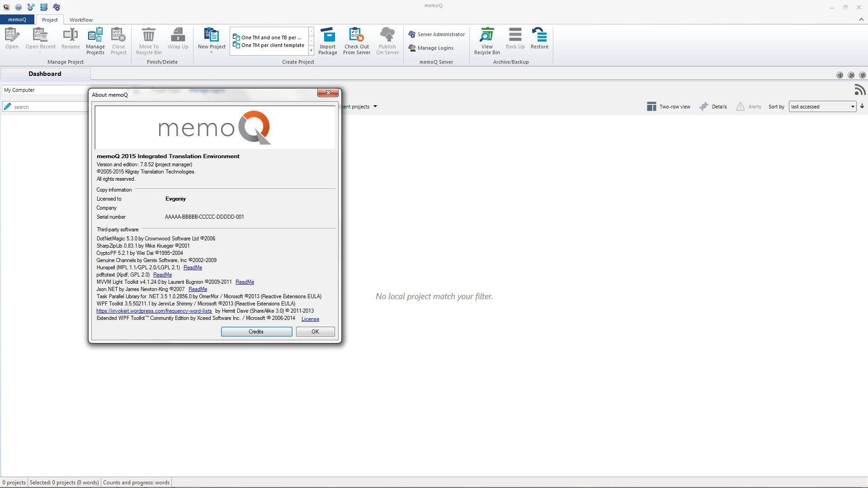Collapse the ribbon with the top-right chevron
The height and width of the screenshot is (488, 868).
(861, 19)
